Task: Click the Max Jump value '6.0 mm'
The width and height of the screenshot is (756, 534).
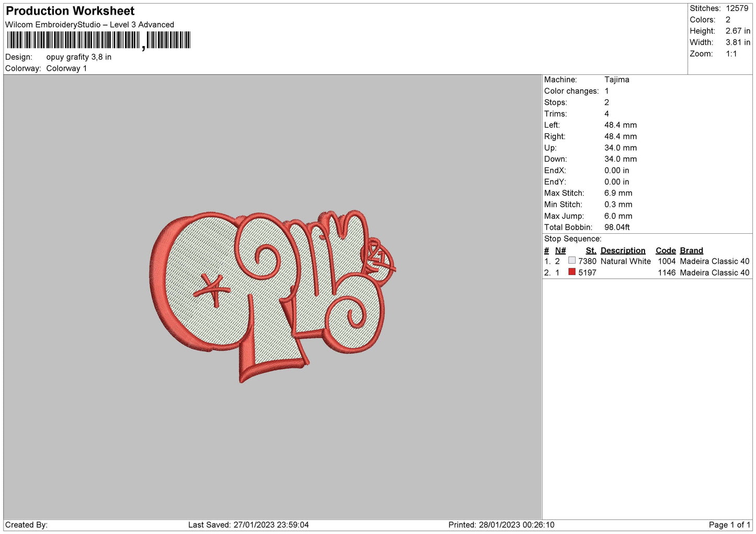Action: (x=618, y=216)
